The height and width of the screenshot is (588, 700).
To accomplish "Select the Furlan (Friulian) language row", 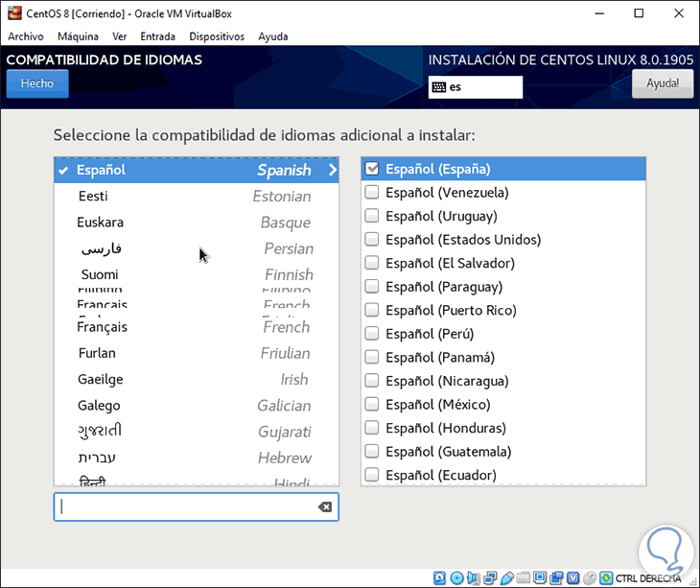I will 197,353.
